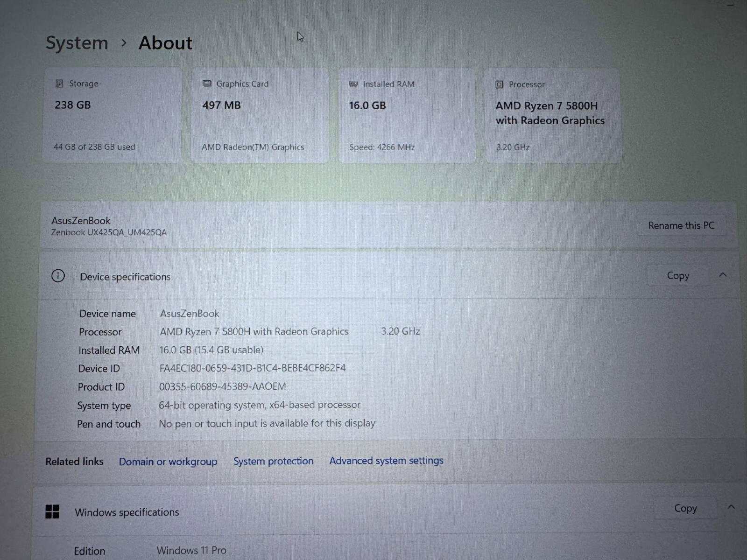Screen dimensions: 747x560
Task: Click the Speed: 4266 MHz text
Action: click(x=382, y=147)
